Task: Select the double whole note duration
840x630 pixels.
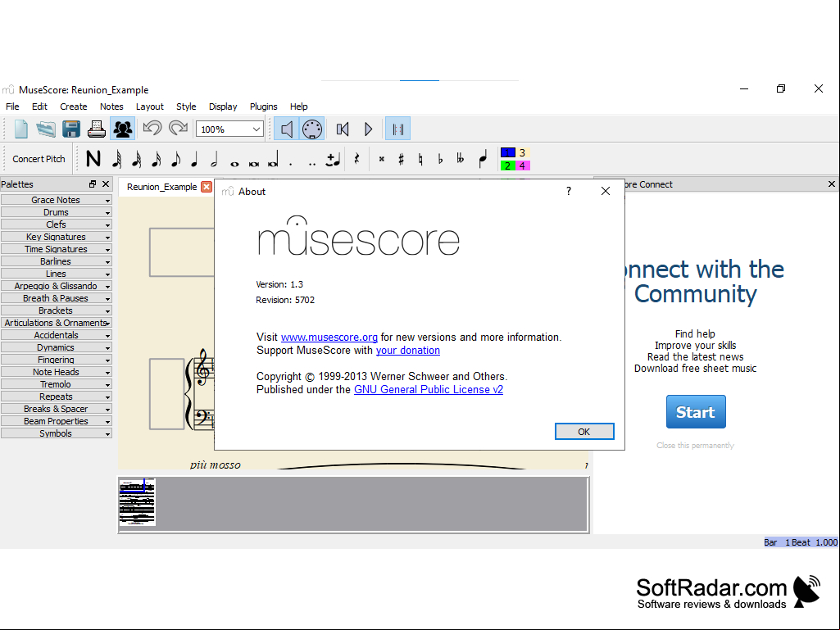Action: (254, 163)
